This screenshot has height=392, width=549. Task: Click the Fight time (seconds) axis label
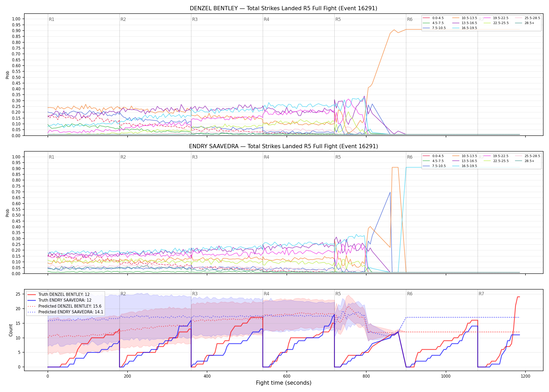point(284,383)
